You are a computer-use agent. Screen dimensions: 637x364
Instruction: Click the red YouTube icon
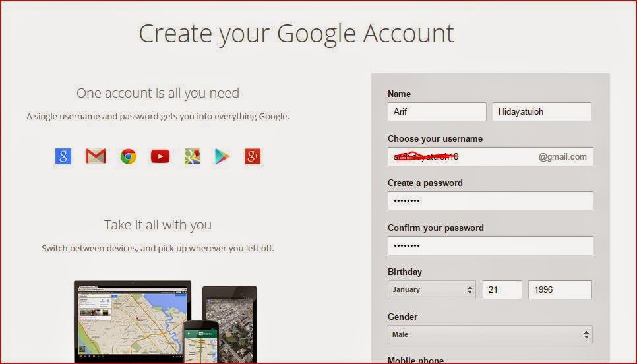[160, 156]
